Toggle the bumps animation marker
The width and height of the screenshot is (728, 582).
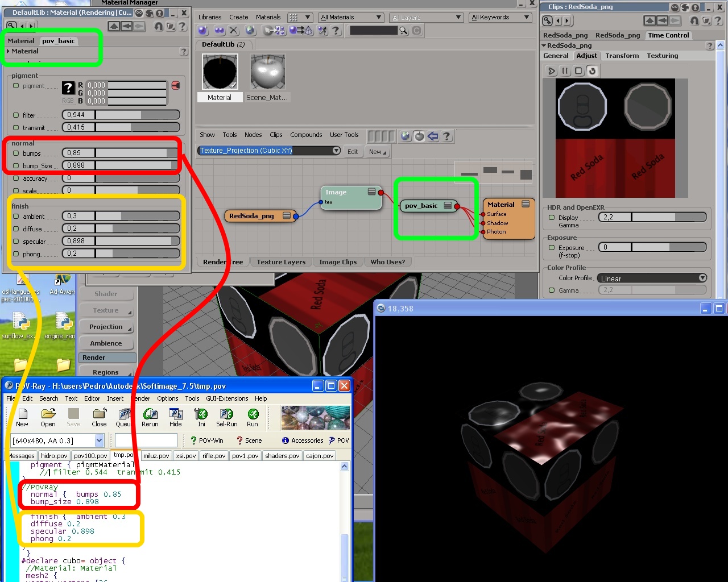click(16, 153)
